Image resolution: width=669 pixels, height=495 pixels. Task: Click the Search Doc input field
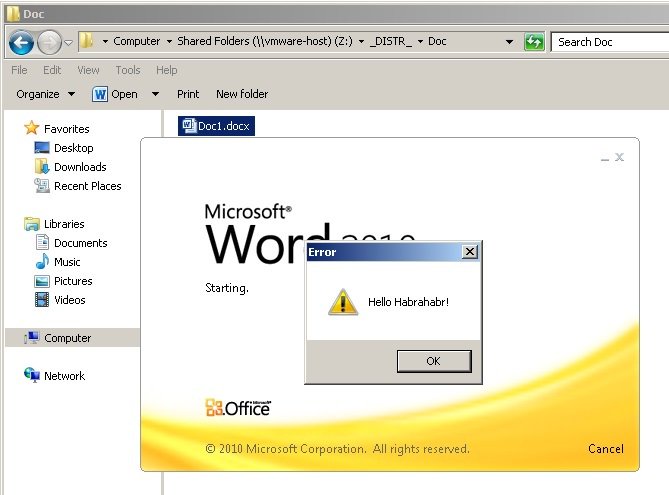[x=610, y=42]
